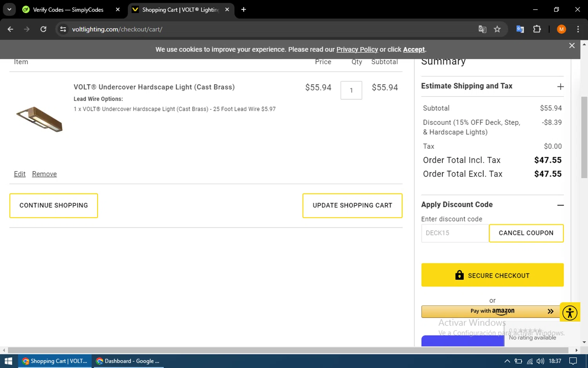This screenshot has width=588, height=368.
Task: Open a new browser tab
Action: coord(243,9)
